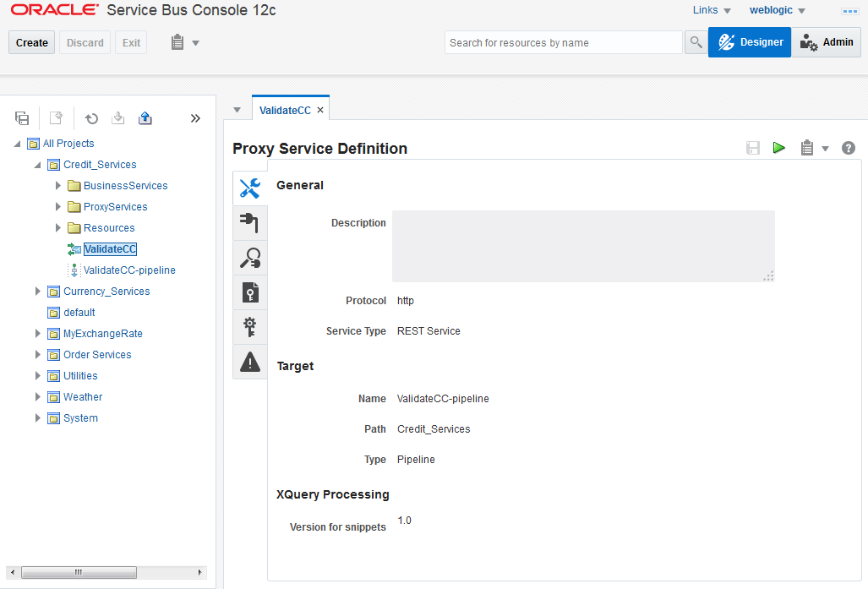Screen dimensions: 868x589
Task: Expand the BusinessServices folder
Action: tap(58, 185)
